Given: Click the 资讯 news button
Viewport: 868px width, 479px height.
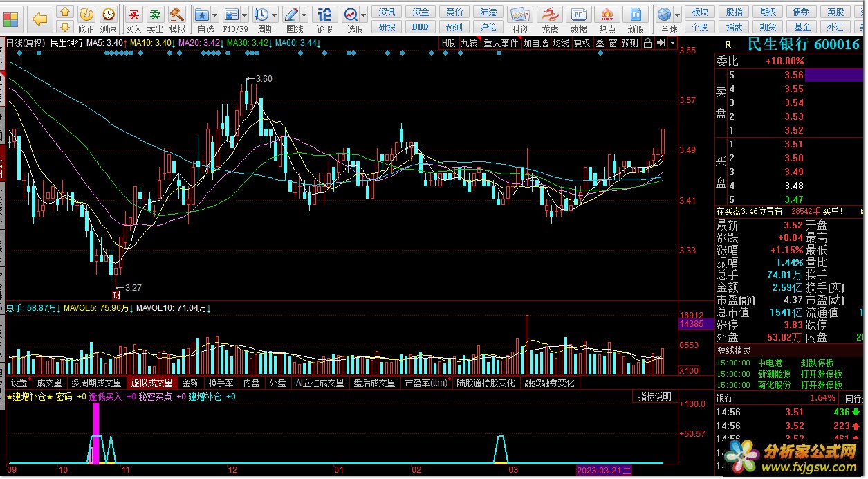Looking at the screenshot, I should 387,12.
